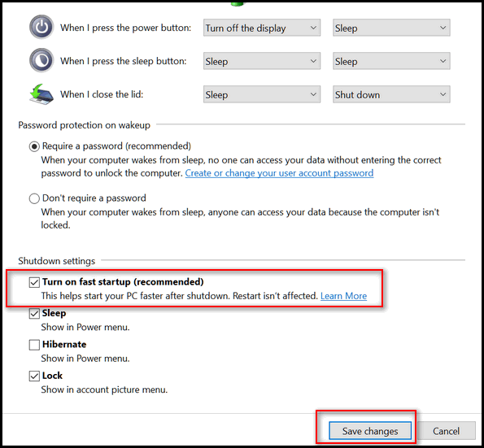Open lid close 'Shut down' dropdown

[391, 94]
